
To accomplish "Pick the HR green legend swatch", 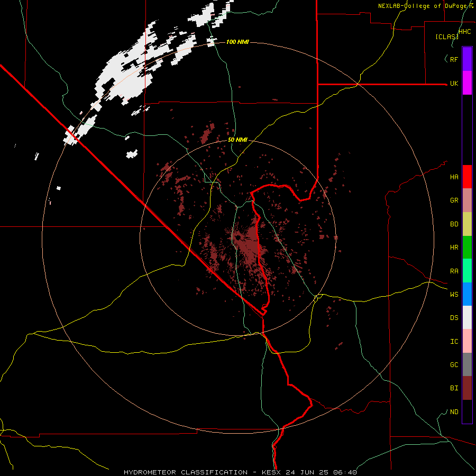I will 467,248.
